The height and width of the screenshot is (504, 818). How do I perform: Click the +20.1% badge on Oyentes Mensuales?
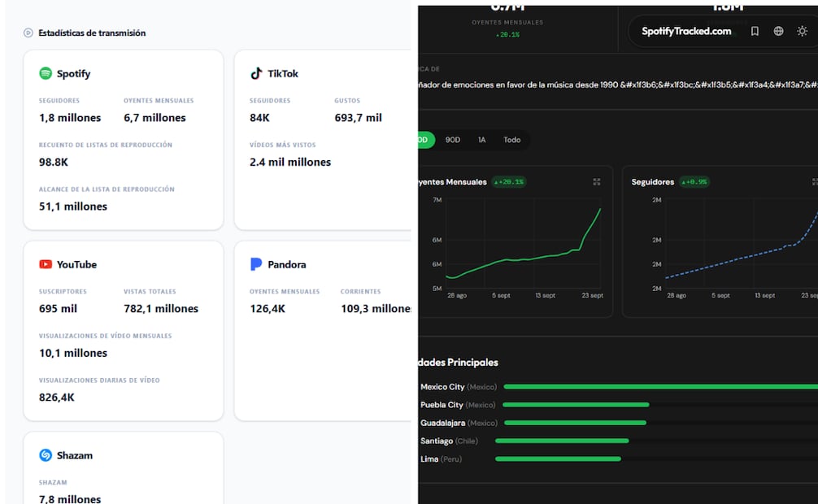(509, 182)
